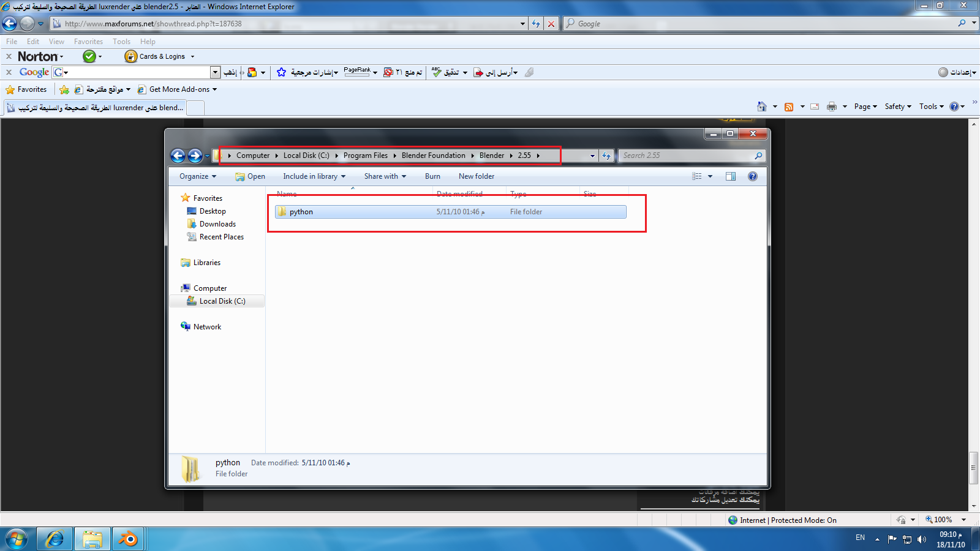Click the popup blocker icon in Google toolbar
The height and width of the screenshot is (551, 980).
(388, 72)
